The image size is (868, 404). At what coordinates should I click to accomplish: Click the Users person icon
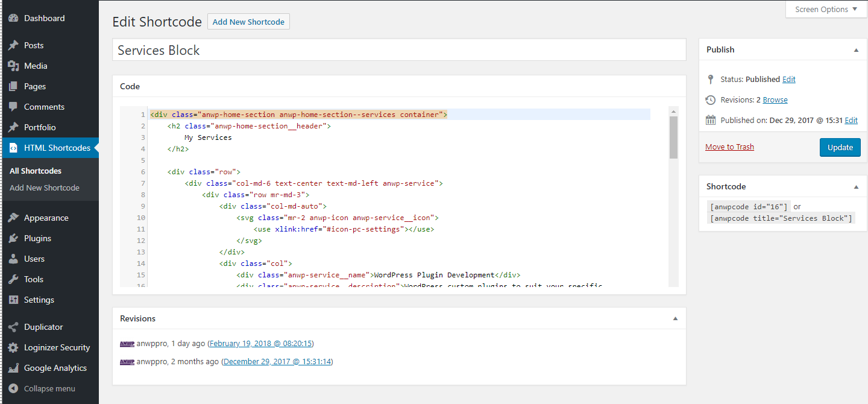tap(13, 259)
